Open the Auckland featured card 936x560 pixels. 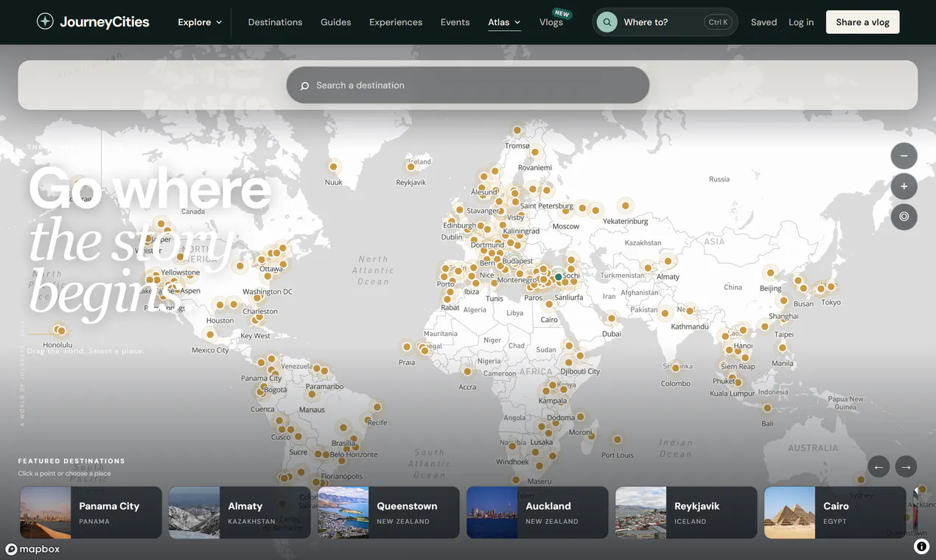click(537, 512)
